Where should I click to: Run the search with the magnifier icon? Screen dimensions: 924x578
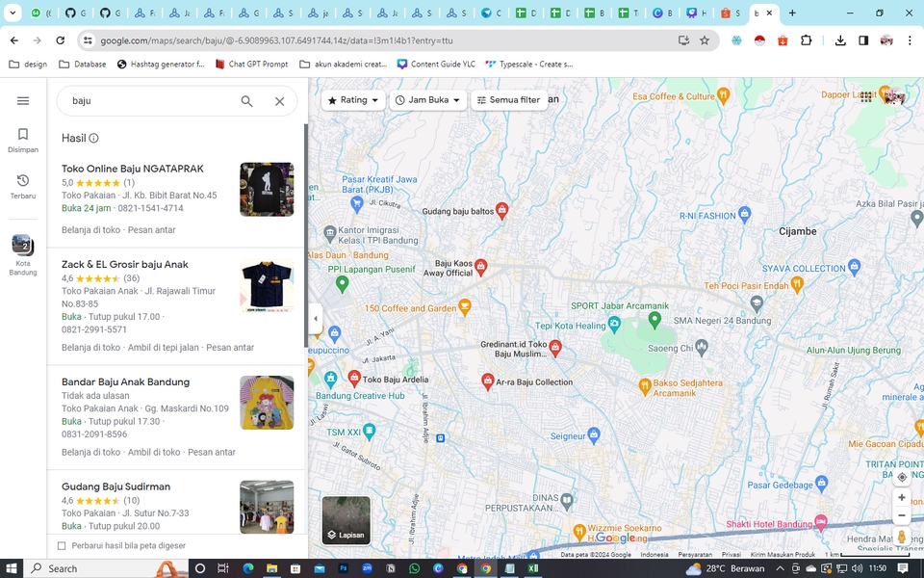pos(246,100)
